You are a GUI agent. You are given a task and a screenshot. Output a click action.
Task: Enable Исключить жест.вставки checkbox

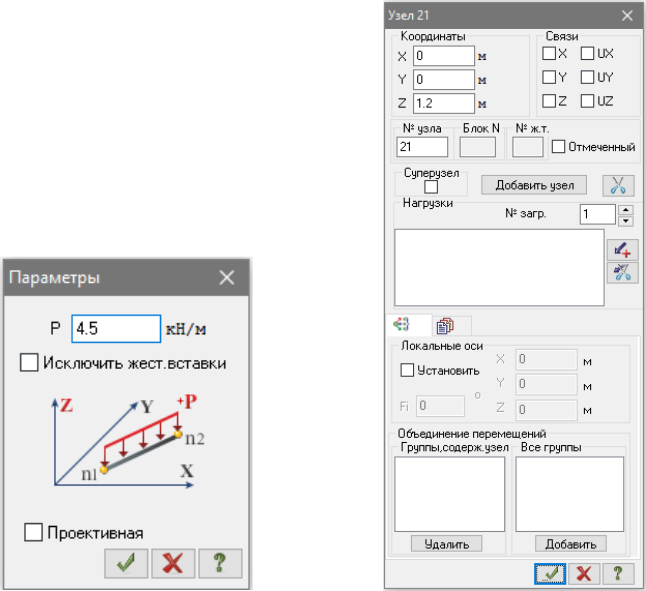coord(29,363)
